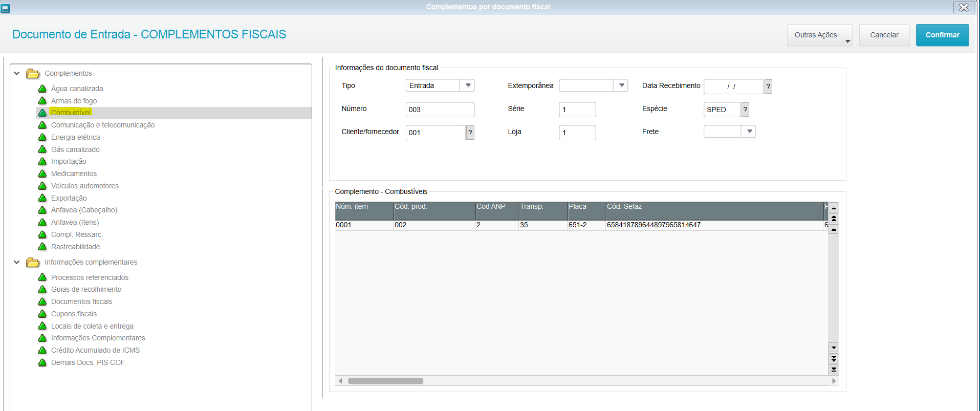Jump to the last grid row button
This screenshot has width=980, height=411.
[834, 370]
